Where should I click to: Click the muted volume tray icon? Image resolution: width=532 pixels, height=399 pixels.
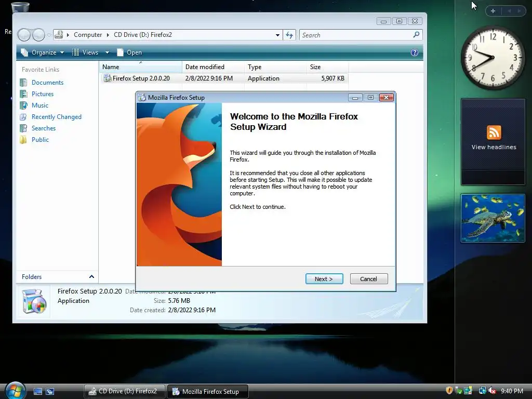pyautogui.click(x=493, y=391)
